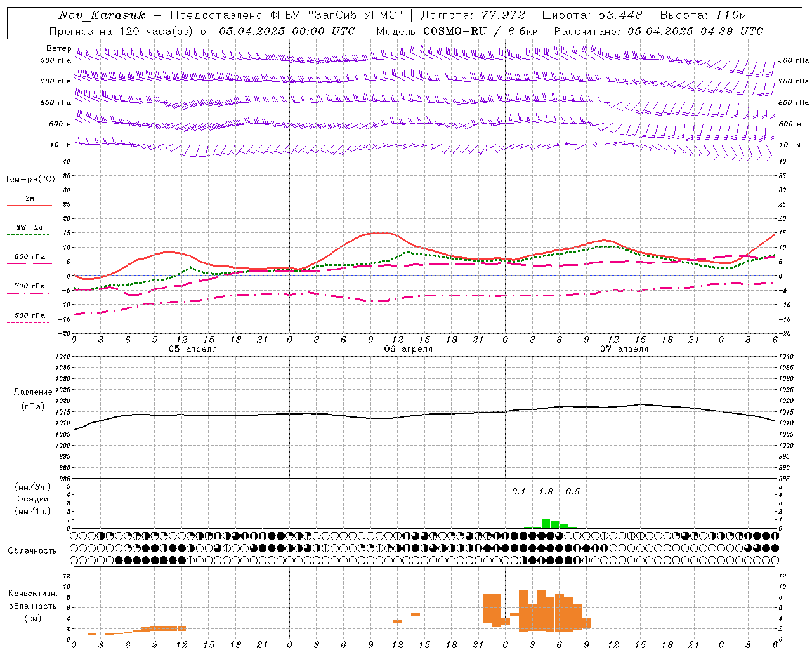Viewport: 812px width, 650px height.
Task: Select the '(мм/3ч.)' precipitation unit label
Action: coord(32,487)
